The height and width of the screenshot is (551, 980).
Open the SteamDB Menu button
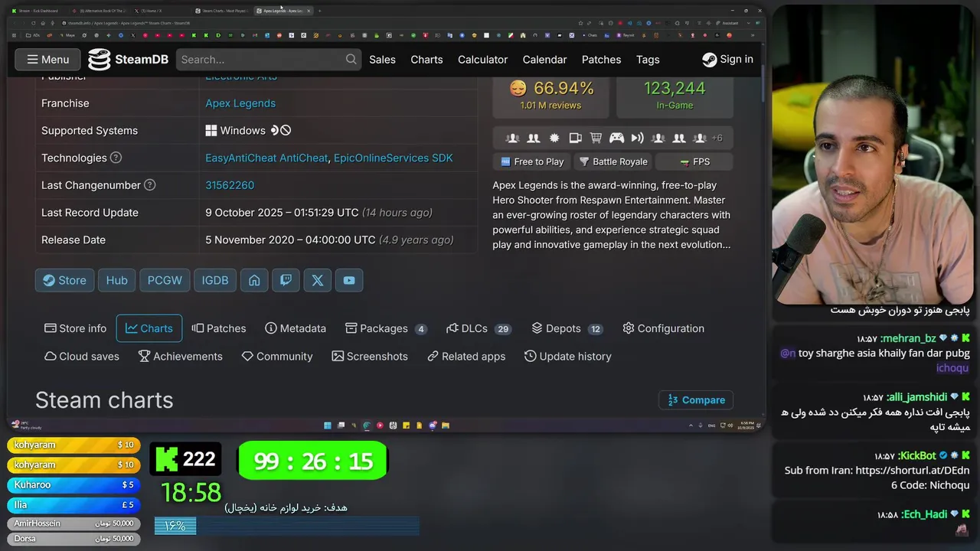click(x=47, y=59)
